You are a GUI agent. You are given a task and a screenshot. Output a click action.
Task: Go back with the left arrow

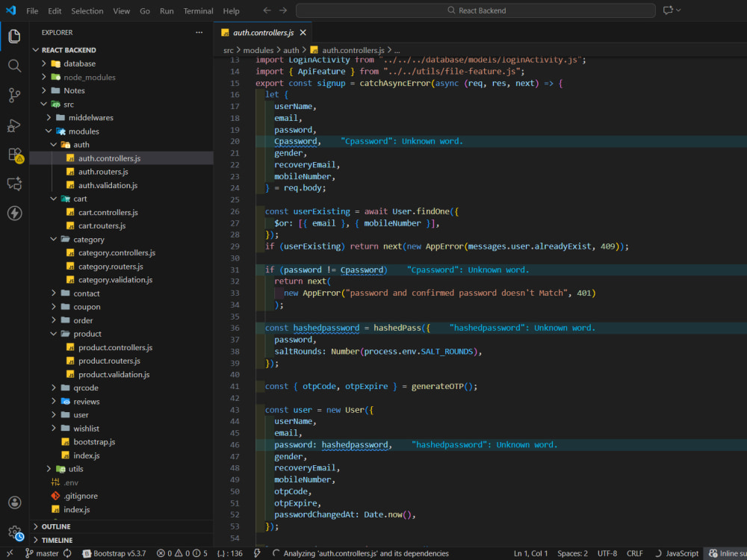[x=267, y=10]
